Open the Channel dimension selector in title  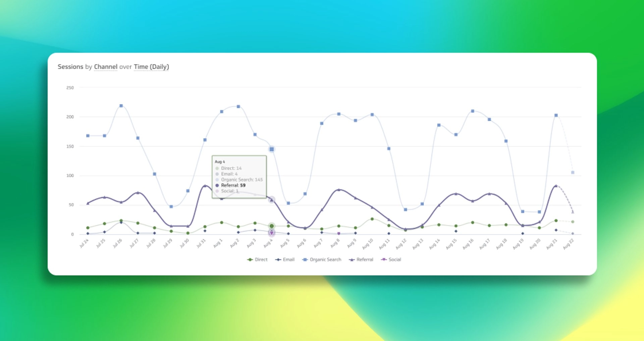pos(106,67)
